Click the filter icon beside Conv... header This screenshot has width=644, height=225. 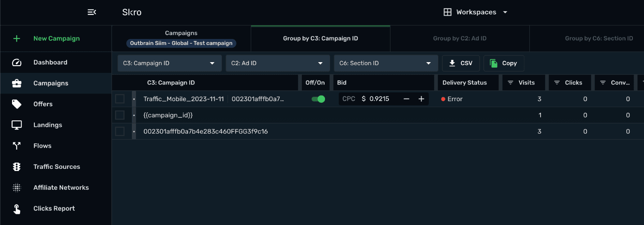pos(603,83)
